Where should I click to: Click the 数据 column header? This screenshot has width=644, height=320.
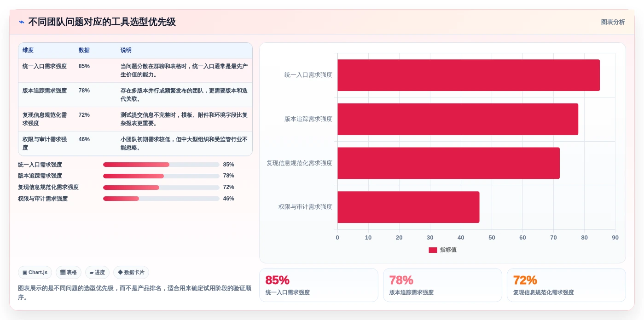[84, 51]
